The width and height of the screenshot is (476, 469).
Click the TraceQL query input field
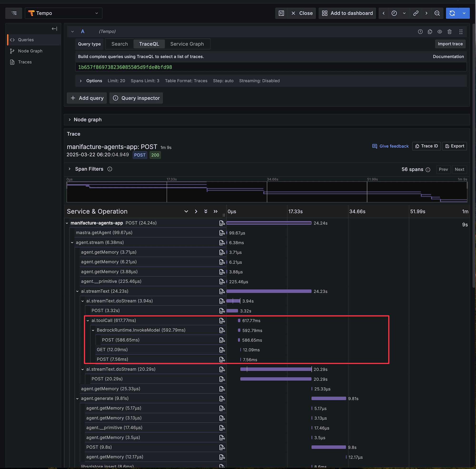tap(271, 67)
